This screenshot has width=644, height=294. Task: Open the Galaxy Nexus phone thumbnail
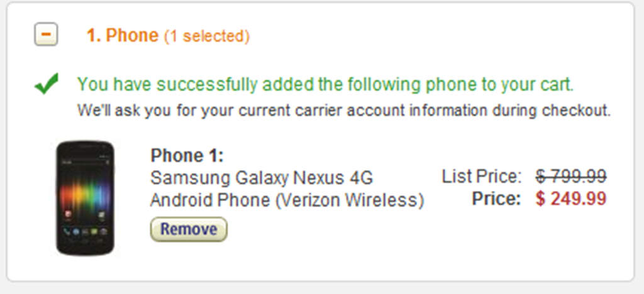(86, 197)
